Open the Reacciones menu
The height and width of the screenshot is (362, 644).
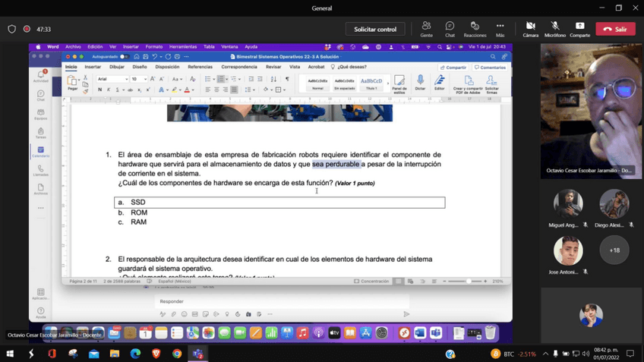(x=475, y=29)
